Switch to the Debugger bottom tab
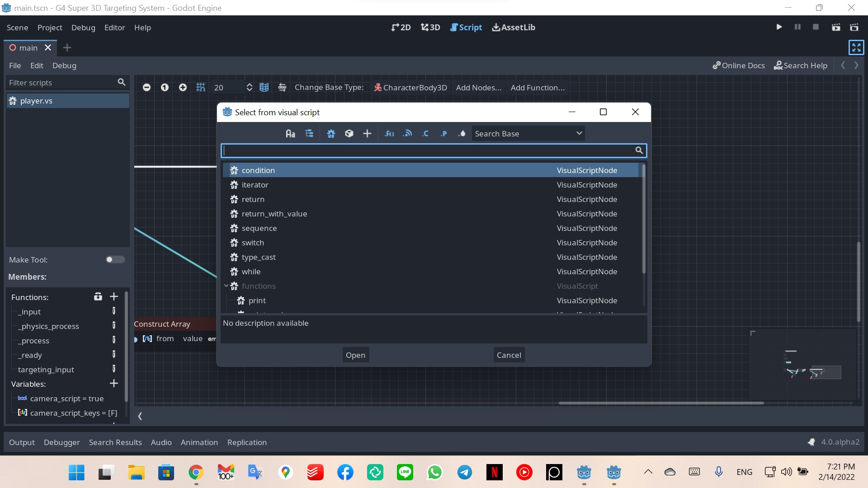 [x=61, y=442]
